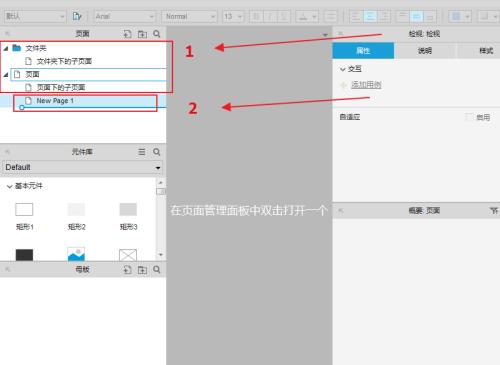The height and width of the screenshot is (365, 500).
Task: Toggle italic text formatting
Action: point(270,16)
